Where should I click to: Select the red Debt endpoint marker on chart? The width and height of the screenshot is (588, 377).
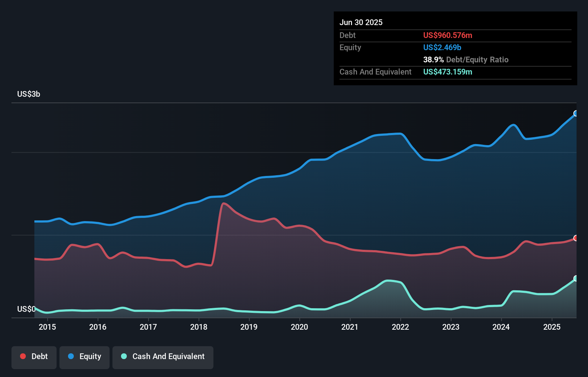576,238
